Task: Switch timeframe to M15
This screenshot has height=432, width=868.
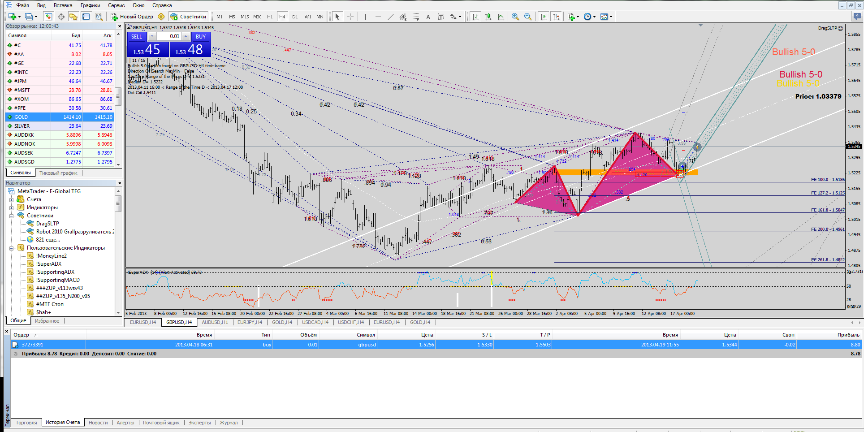Action: pos(245,17)
